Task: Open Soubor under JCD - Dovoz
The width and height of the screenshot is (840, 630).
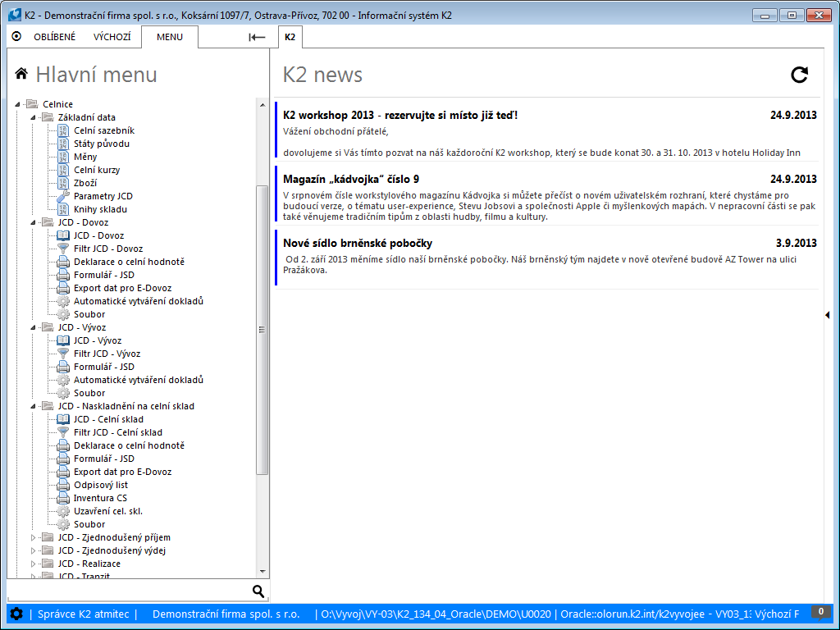Action: click(x=89, y=314)
